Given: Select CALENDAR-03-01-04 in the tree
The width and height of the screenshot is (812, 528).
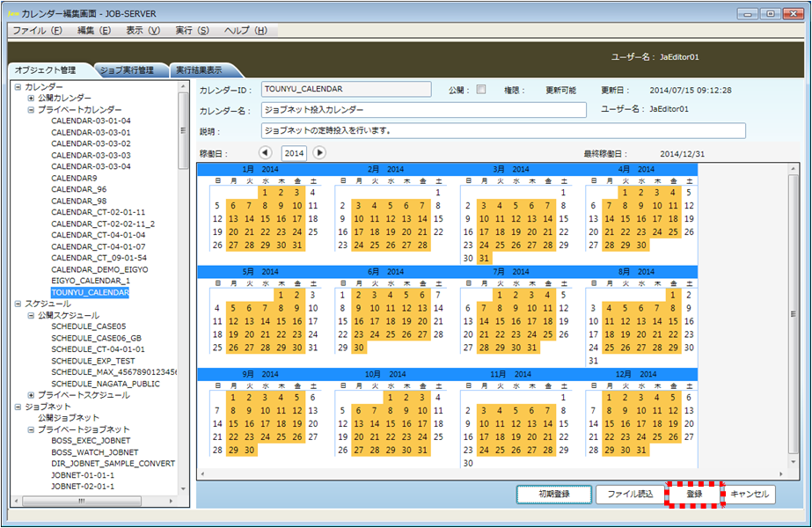Looking at the screenshot, I should 91,121.
